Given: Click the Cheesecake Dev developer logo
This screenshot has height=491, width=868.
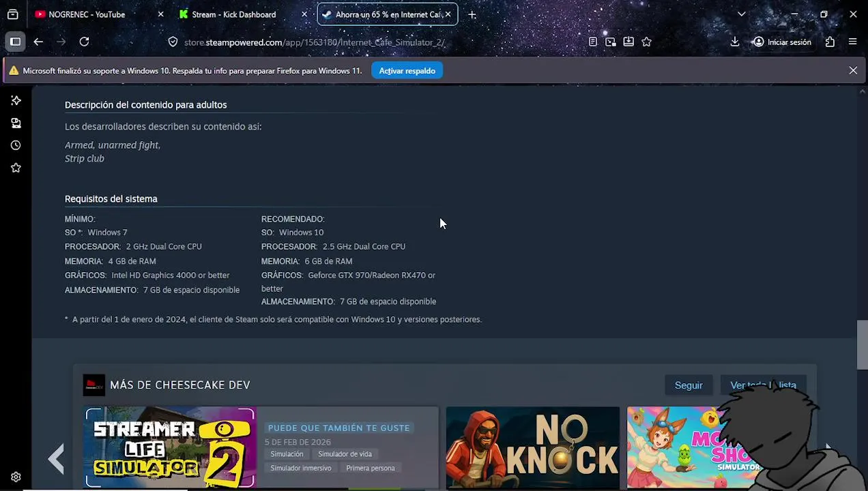Looking at the screenshot, I should 94,385.
